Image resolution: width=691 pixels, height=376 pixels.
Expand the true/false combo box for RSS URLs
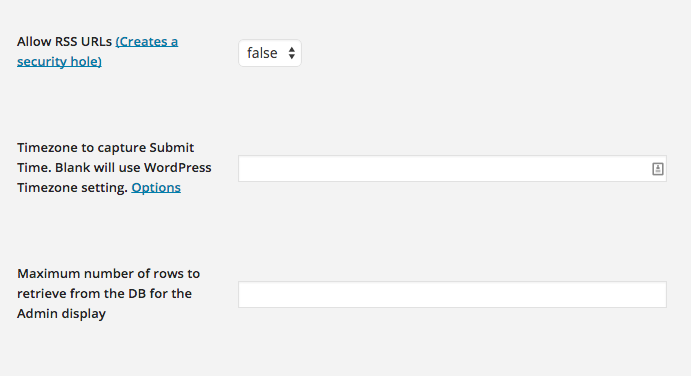[x=270, y=53]
